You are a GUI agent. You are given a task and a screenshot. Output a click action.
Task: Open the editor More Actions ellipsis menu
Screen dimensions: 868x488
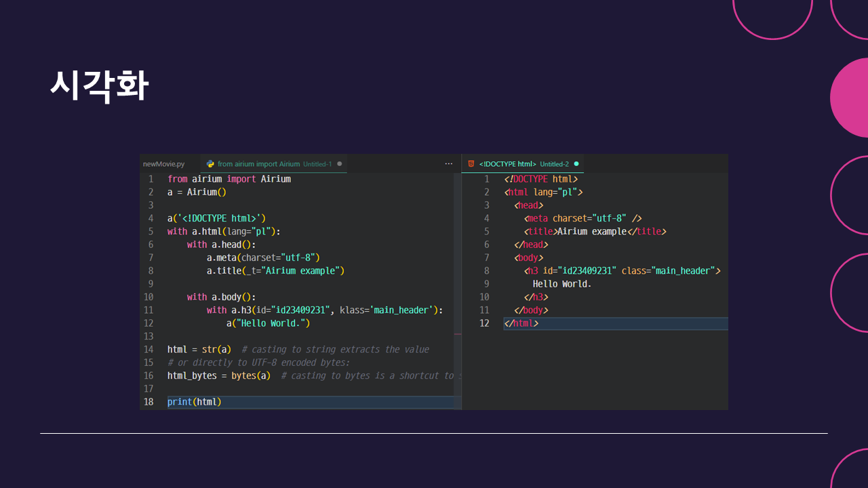tap(448, 164)
